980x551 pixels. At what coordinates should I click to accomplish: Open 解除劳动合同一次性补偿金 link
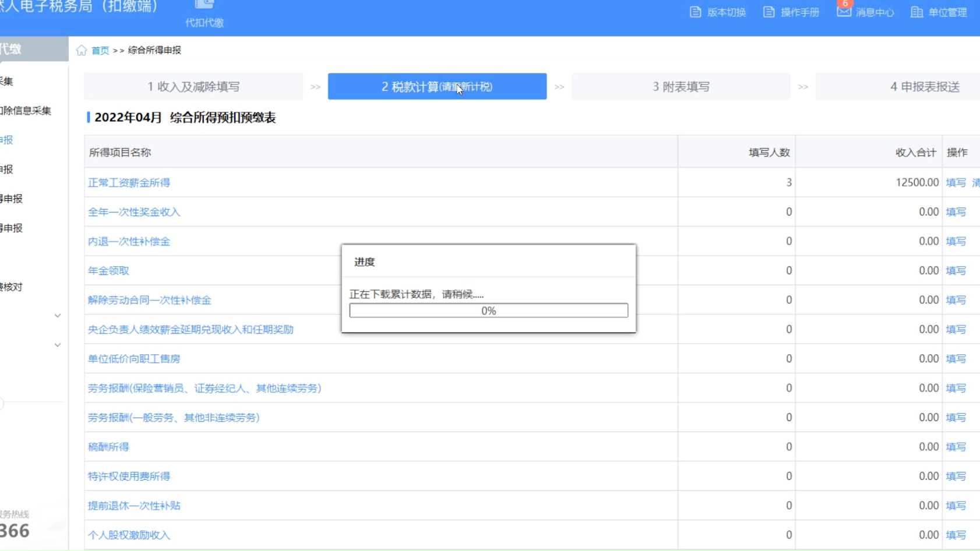(150, 300)
